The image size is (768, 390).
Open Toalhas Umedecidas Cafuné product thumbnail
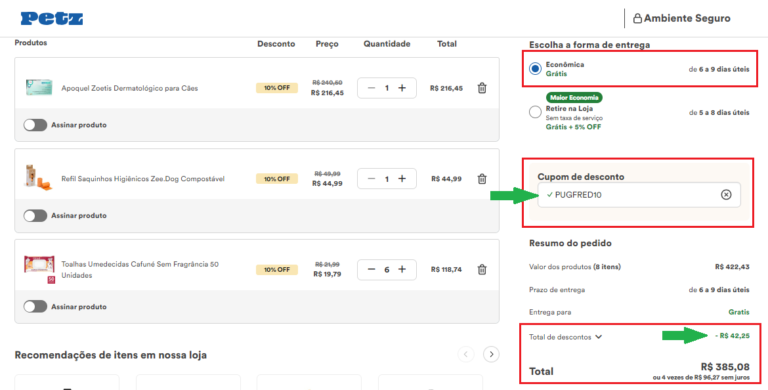(40, 269)
